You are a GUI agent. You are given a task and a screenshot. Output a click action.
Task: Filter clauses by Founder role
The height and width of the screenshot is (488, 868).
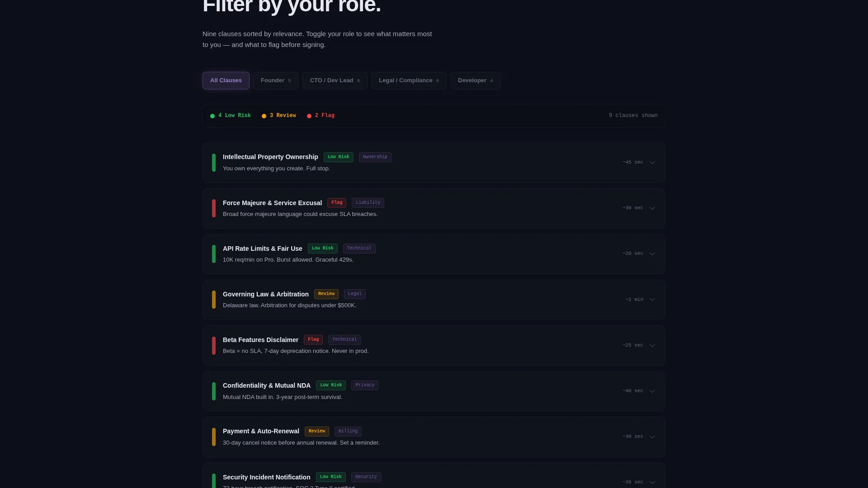tap(276, 80)
